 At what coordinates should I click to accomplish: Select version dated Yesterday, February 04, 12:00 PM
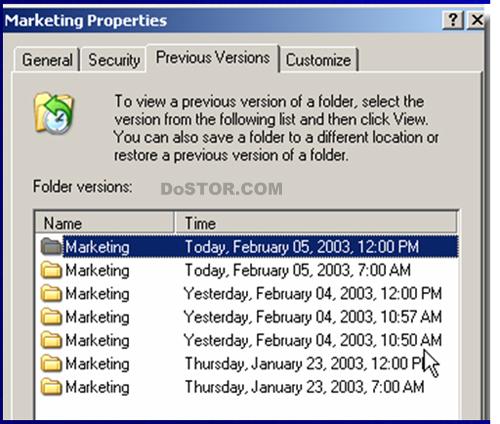[247, 293]
